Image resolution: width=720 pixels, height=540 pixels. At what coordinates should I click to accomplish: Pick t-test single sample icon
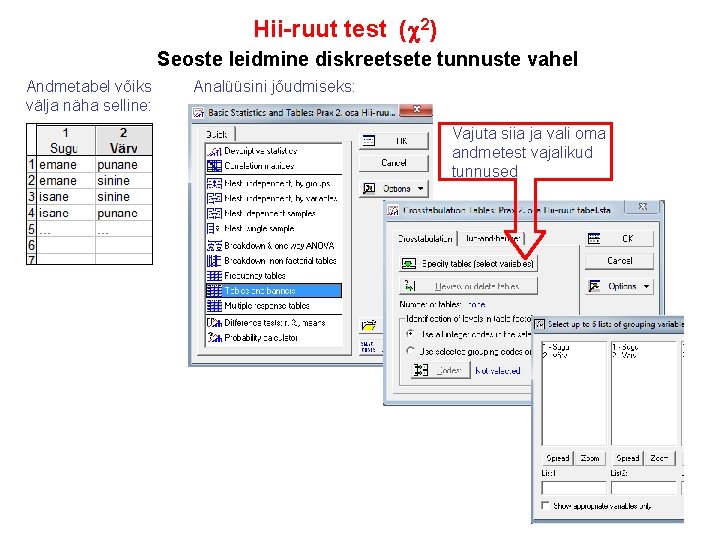tap(214, 228)
